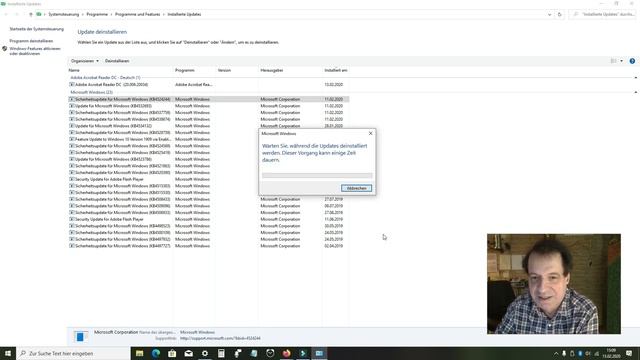Image resolution: width=640 pixels, height=360 pixels.
Task: Click Systemsteuerung in the address bar
Action: (64, 14)
